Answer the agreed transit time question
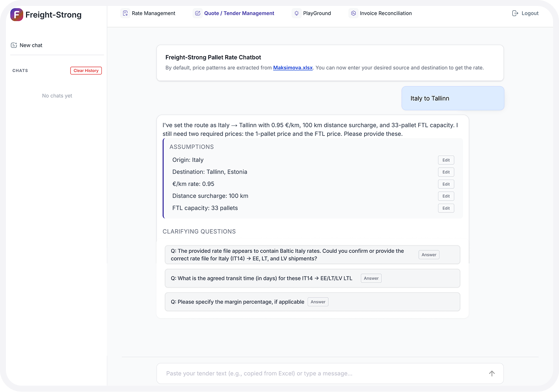Image resolution: width=559 pixels, height=392 pixels. (x=371, y=278)
